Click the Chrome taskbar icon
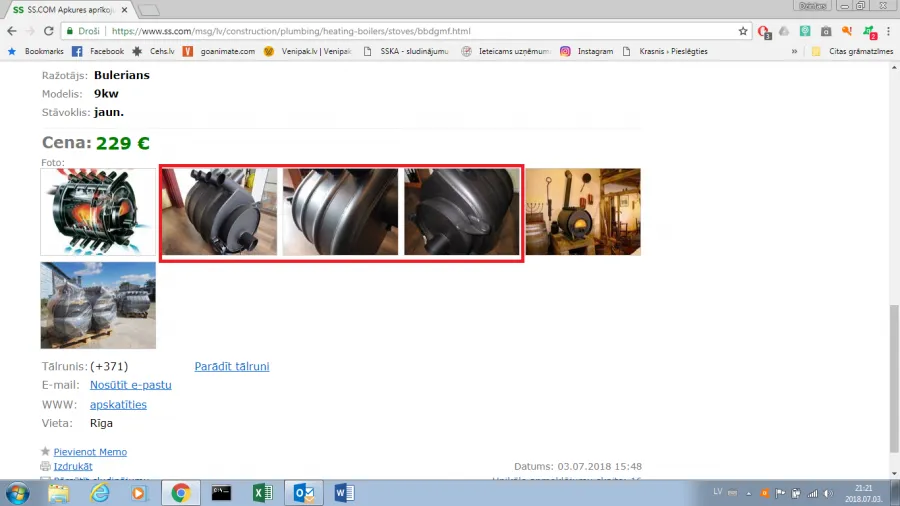 click(181, 493)
